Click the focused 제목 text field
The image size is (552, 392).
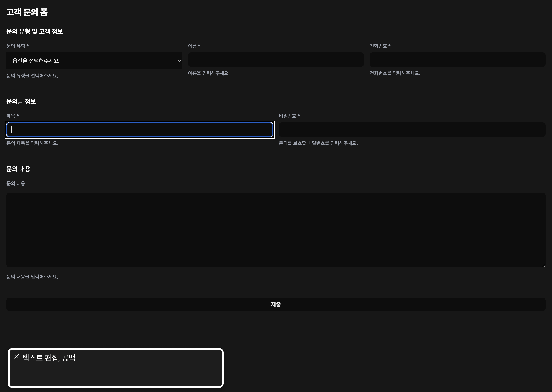coord(140,130)
